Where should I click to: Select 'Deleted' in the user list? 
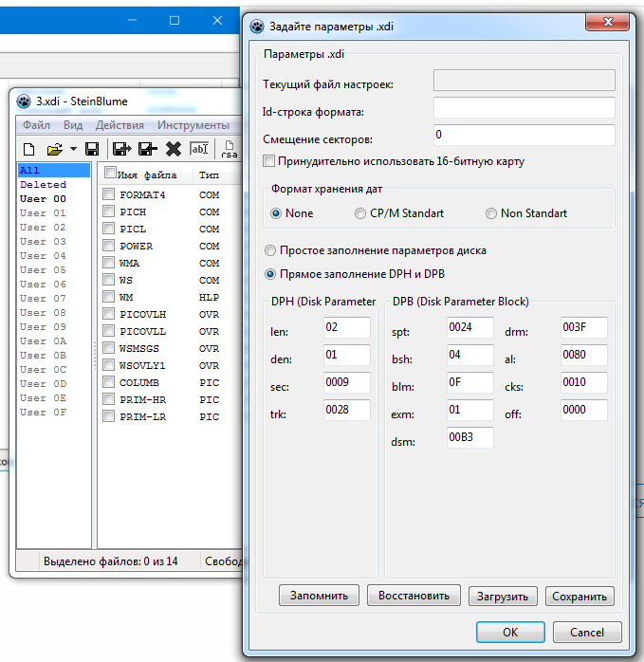(44, 185)
